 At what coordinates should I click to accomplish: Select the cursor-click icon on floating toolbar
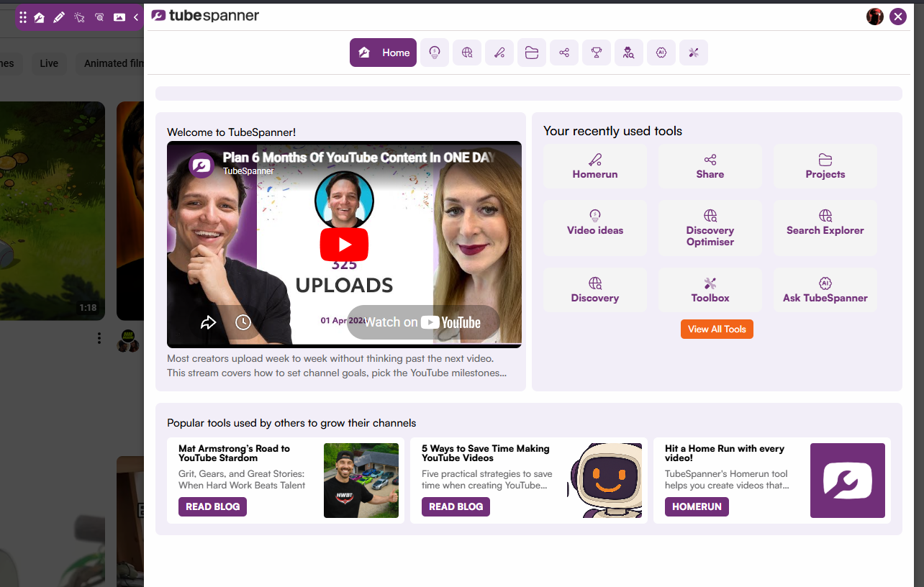[x=79, y=17]
